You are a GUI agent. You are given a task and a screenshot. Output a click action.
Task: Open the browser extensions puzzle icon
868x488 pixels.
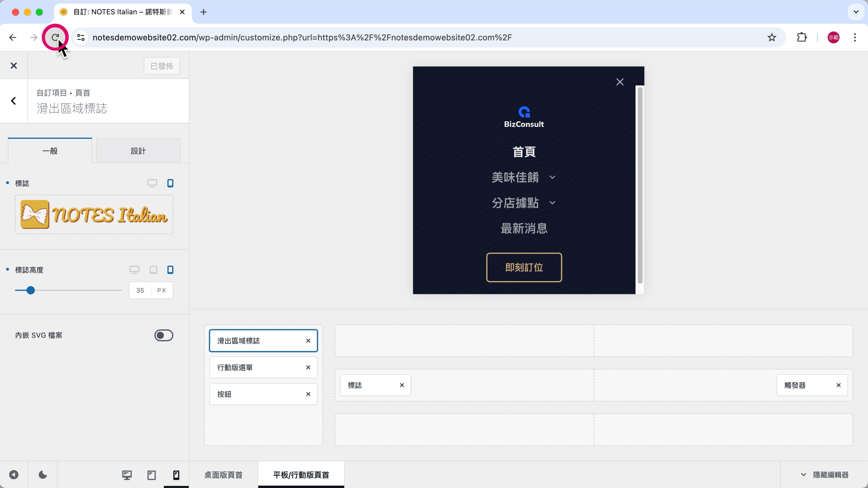[x=802, y=37]
